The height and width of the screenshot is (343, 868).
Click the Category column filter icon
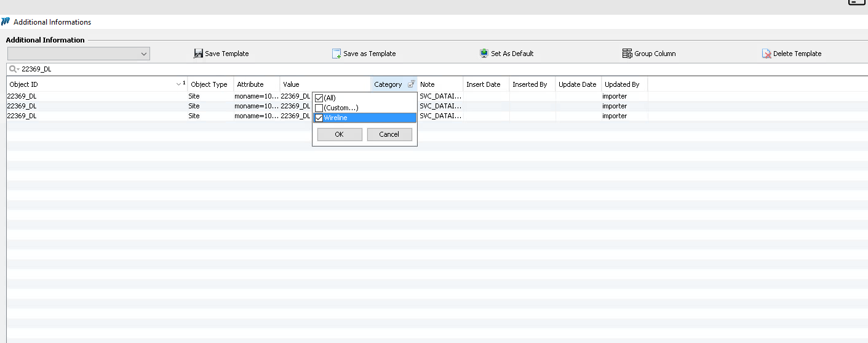(411, 84)
